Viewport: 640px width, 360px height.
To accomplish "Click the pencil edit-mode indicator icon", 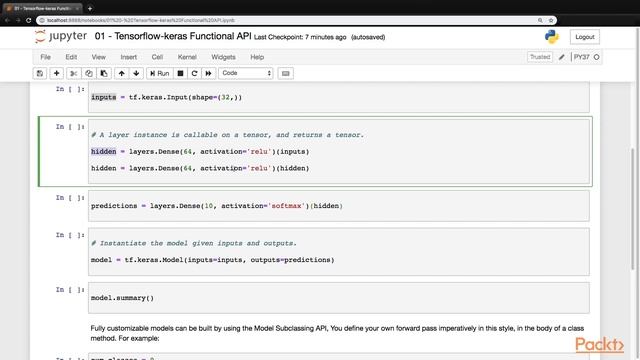I will point(562,57).
